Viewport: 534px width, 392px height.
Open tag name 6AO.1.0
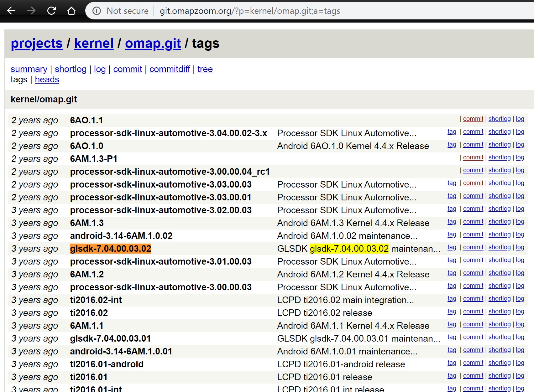[x=86, y=146]
